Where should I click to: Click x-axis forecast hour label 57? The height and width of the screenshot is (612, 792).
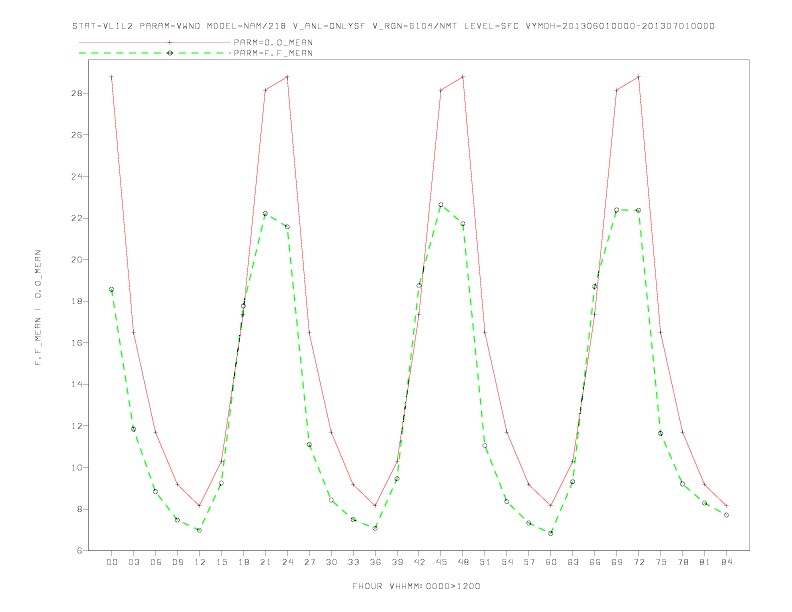[529, 562]
